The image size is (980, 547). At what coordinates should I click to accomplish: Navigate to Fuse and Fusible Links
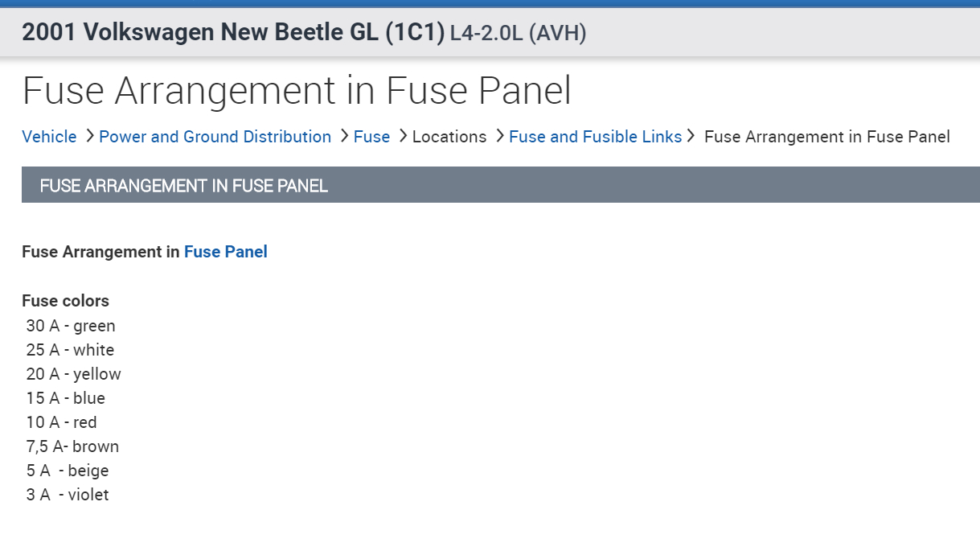point(595,137)
